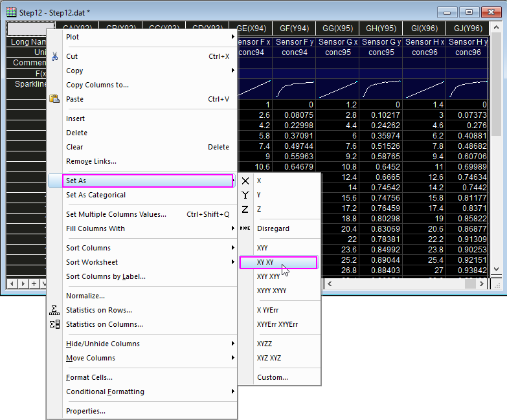Click the Statistics on Rows sigma icon
Viewport: 507px width, 420px height.
pyautogui.click(x=55, y=310)
